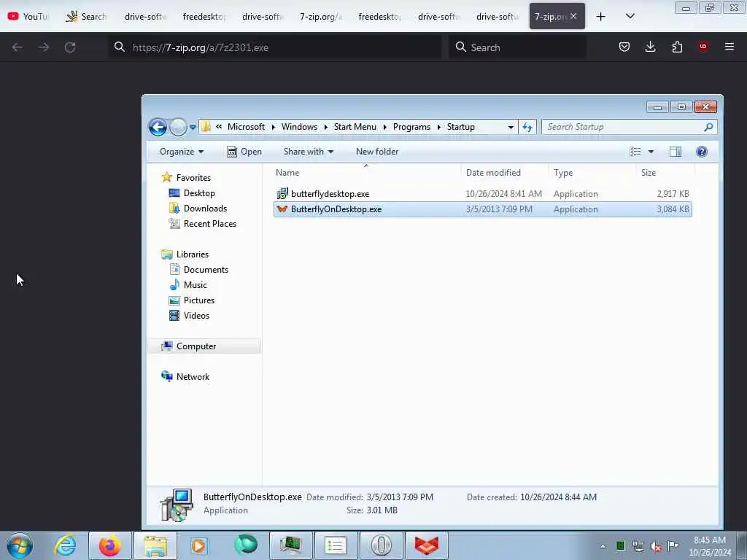This screenshot has width=747, height=560.
Task: Click the Firefox reload button
Action: tap(70, 47)
